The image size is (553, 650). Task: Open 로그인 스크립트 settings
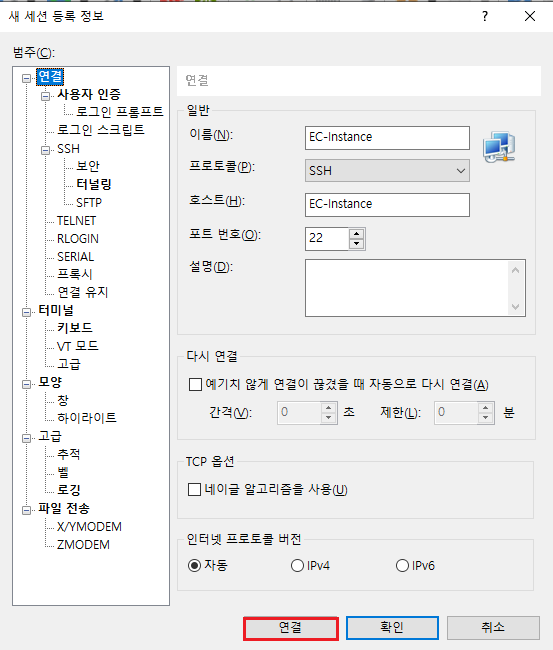(101, 130)
